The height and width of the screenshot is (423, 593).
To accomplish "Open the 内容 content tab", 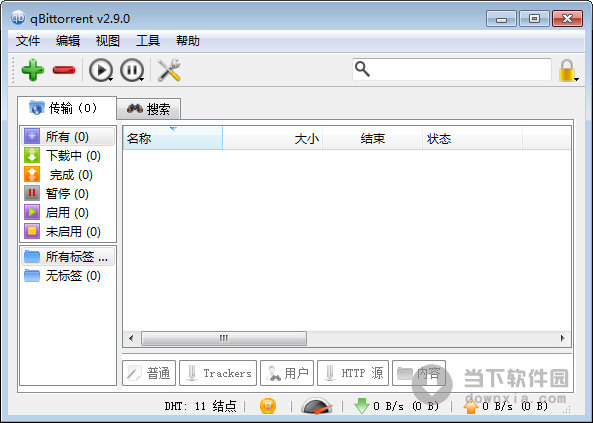I will [419, 373].
